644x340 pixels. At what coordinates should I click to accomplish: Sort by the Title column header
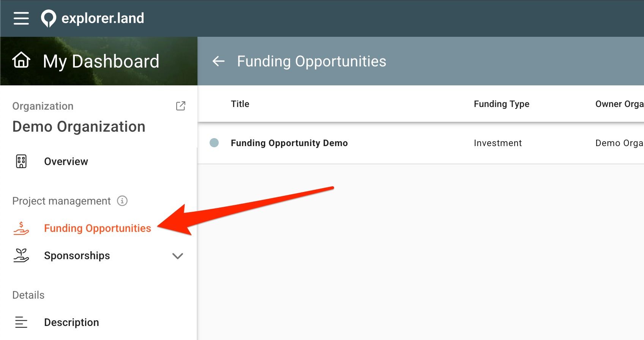click(x=240, y=104)
